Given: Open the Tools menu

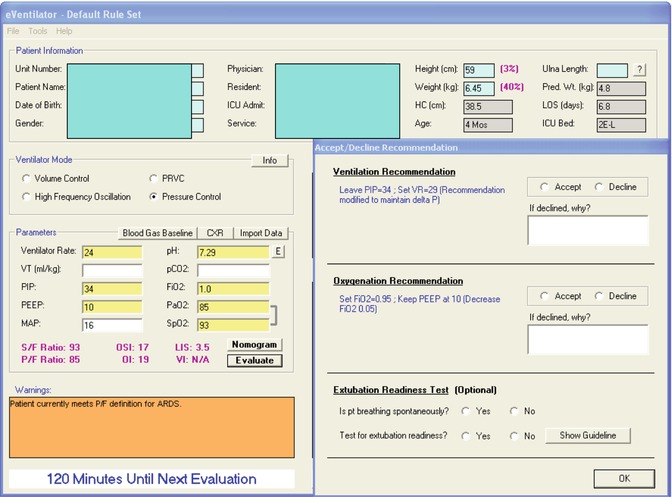Looking at the screenshot, I should (x=37, y=31).
